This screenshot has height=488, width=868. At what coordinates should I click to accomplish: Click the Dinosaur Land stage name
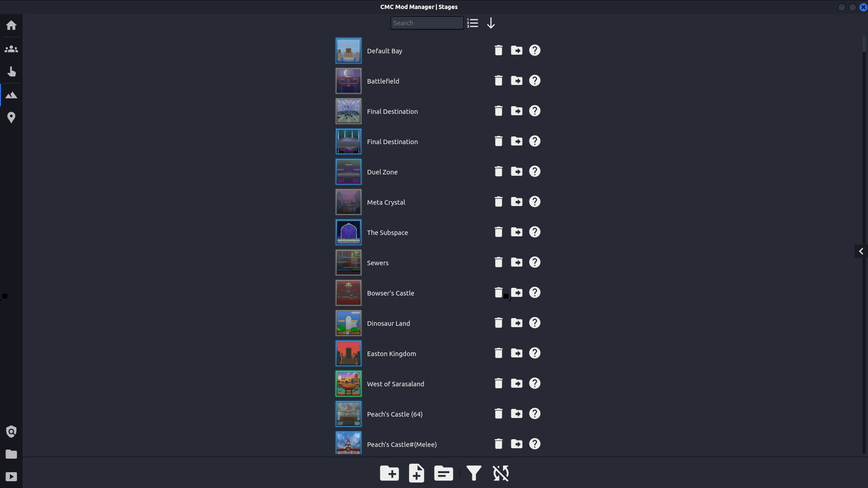tap(388, 323)
